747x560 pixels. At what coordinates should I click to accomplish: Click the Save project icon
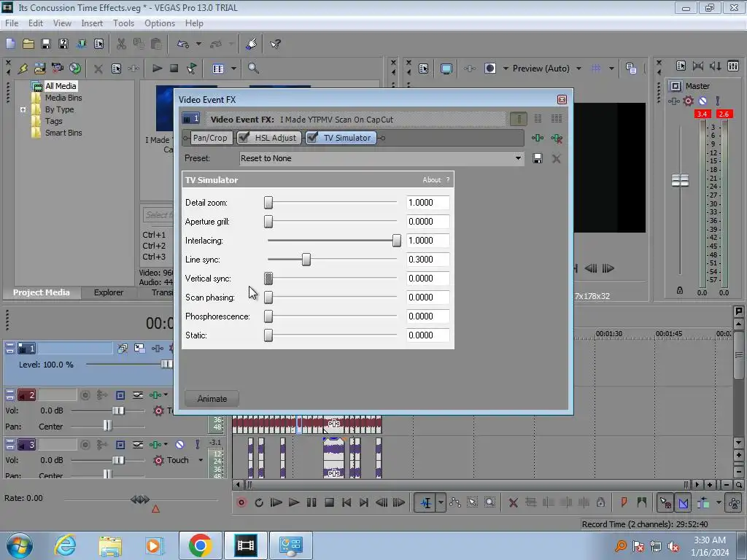click(46, 44)
